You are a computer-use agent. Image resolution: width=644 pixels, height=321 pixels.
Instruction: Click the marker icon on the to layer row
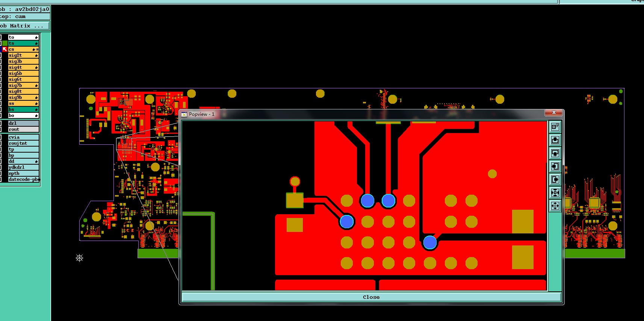click(36, 37)
